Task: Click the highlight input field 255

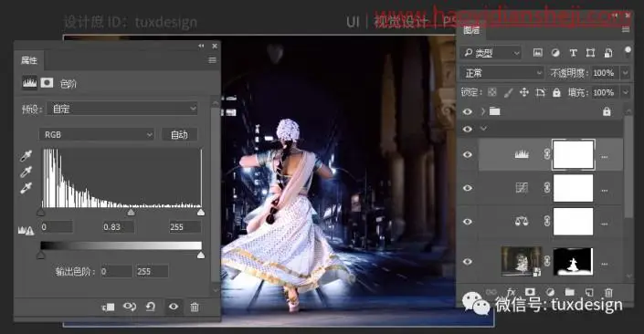Action: [x=185, y=227]
